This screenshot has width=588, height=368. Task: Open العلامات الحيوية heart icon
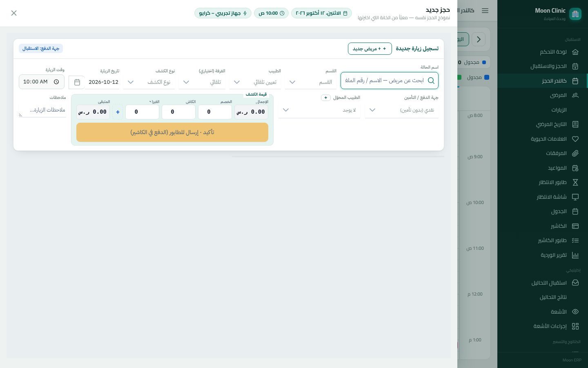coord(575,139)
